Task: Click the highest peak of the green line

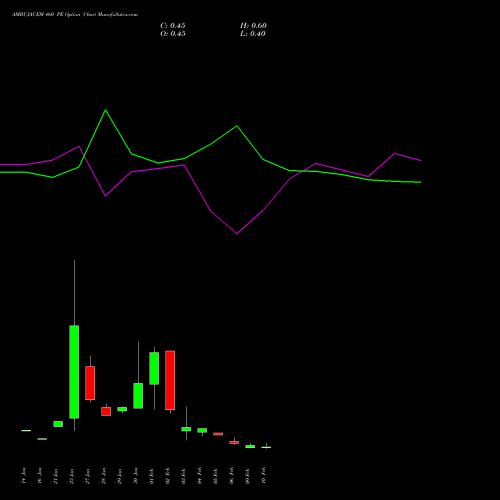Action: pos(106,110)
